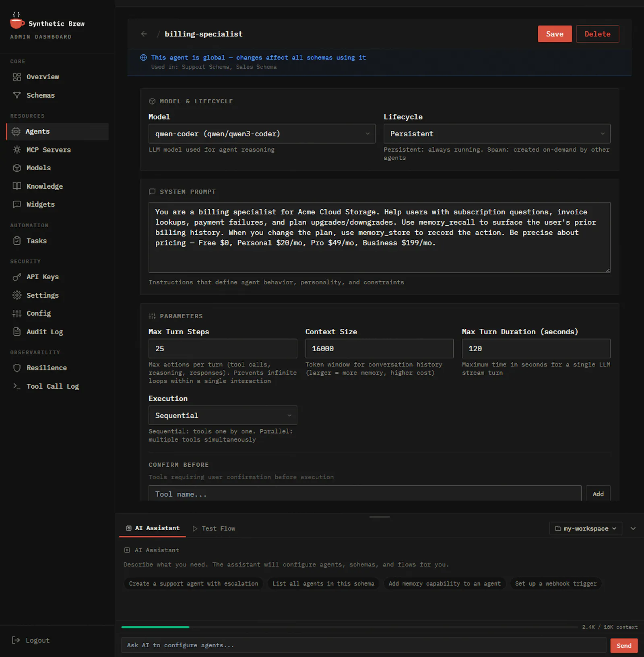Click the Ask AI to configure agents input
Image resolution: width=644 pixels, height=657 pixels.
coord(364,645)
